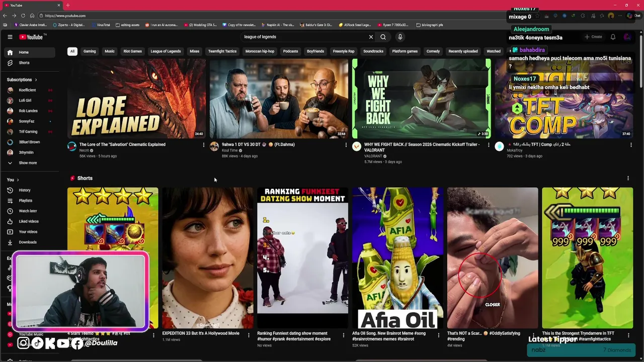Open options for Afia Oil Song short

tap(438, 335)
